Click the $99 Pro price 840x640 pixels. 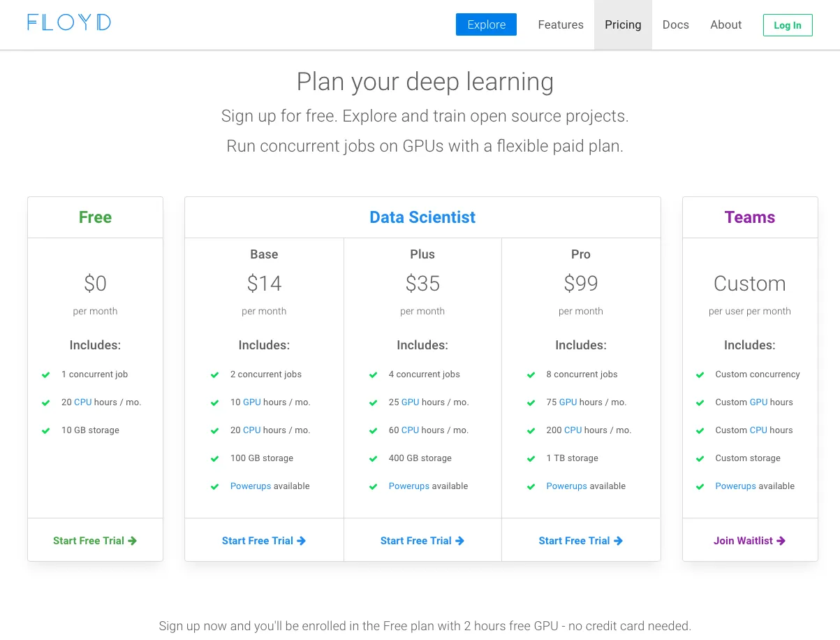[x=581, y=283]
